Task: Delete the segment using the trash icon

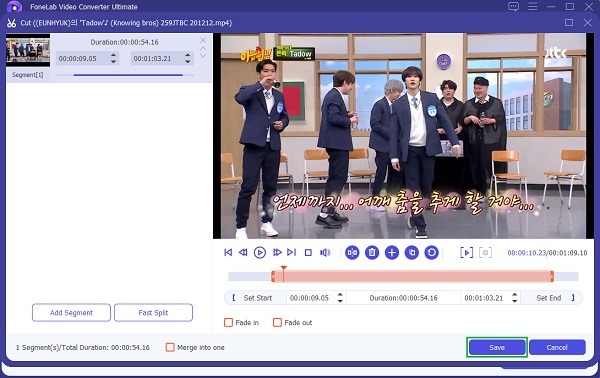Action: [372, 253]
